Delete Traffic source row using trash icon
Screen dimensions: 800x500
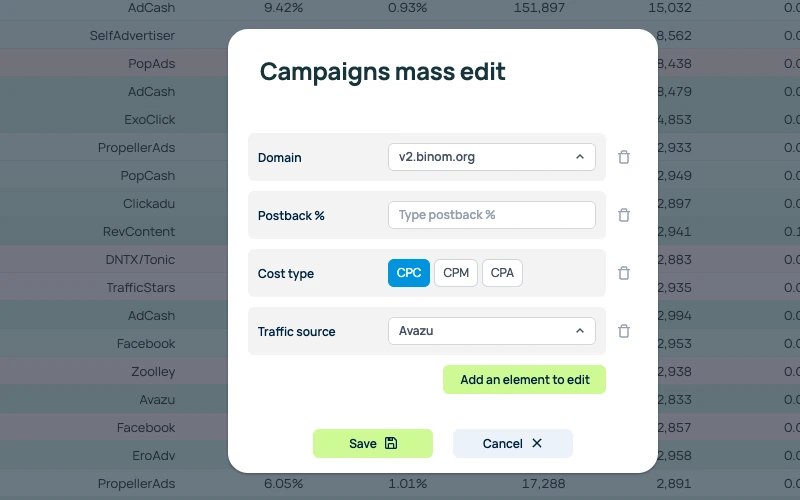(623, 332)
